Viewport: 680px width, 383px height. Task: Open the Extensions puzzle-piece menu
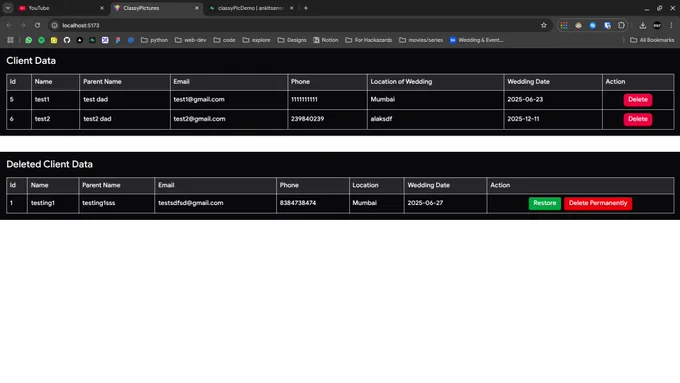[621, 26]
